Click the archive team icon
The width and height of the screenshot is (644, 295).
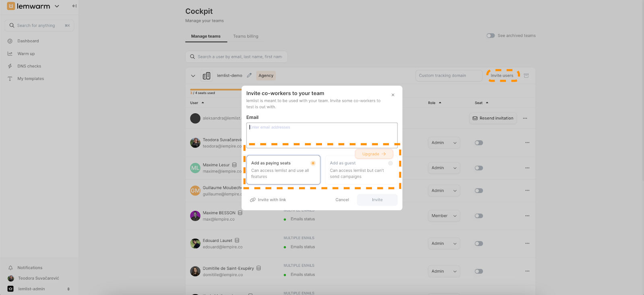(526, 76)
